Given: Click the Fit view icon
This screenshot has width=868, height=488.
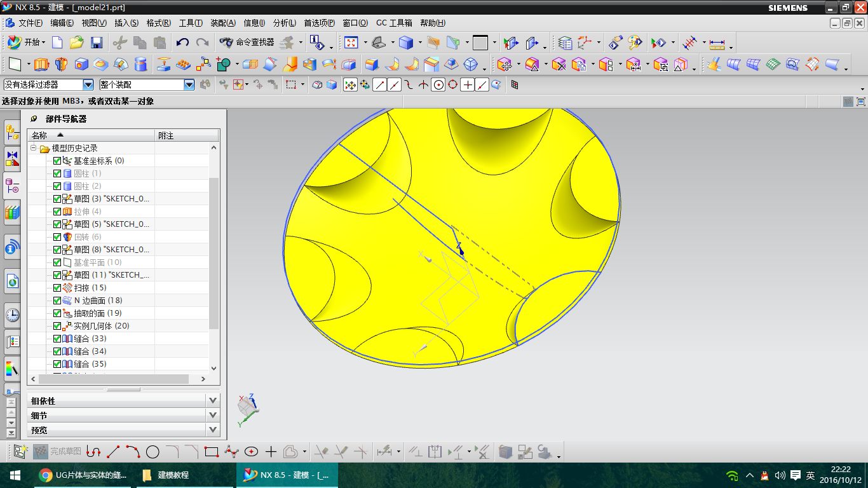Looking at the screenshot, I should point(351,43).
